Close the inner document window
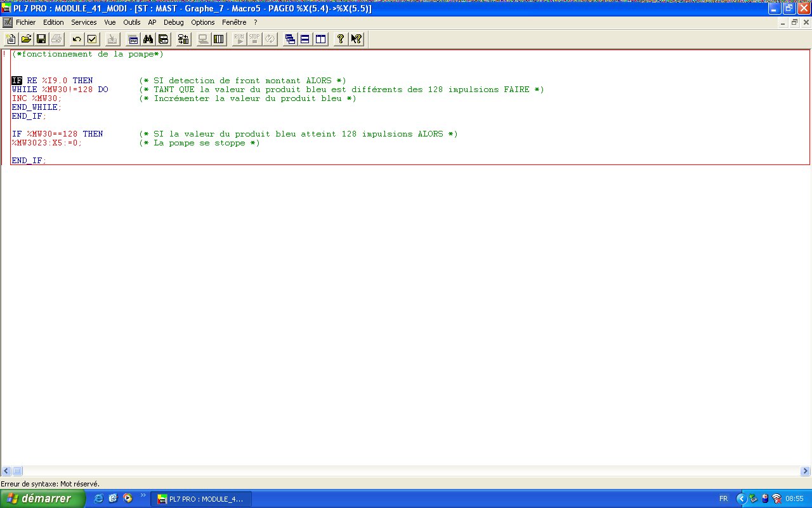The height and width of the screenshot is (508, 812). (x=805, y=22)
